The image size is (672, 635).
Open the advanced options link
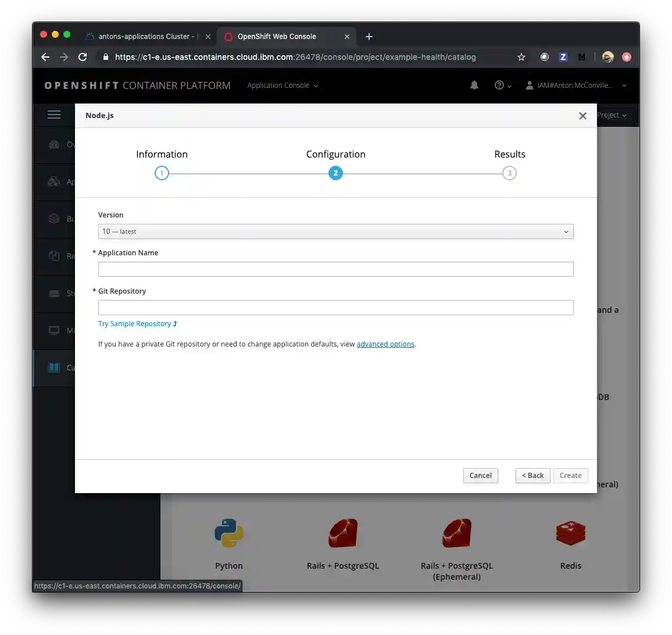click(385, 344)
